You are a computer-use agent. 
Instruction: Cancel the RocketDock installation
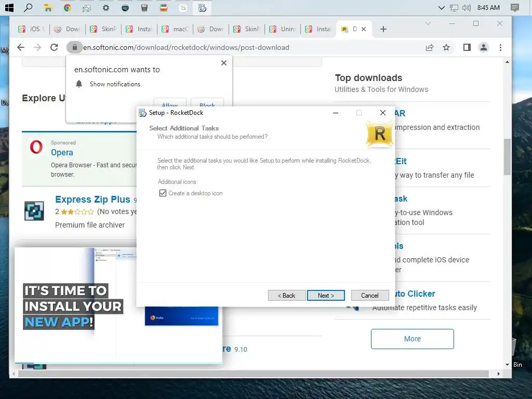point(370,296)
